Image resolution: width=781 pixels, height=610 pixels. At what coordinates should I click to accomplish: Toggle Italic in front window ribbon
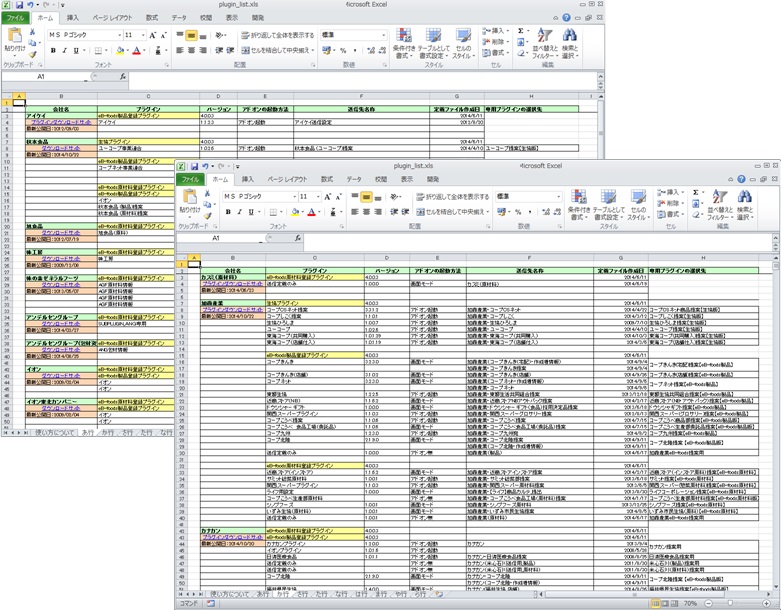point(240,212)
